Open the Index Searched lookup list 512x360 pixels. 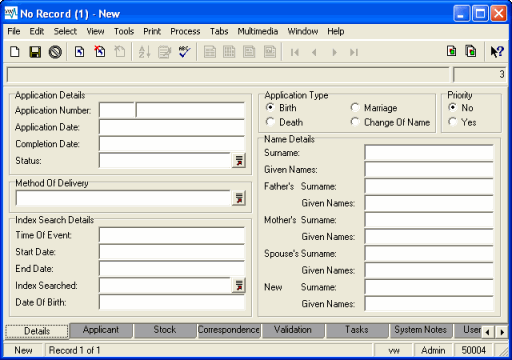coord(239,286)
